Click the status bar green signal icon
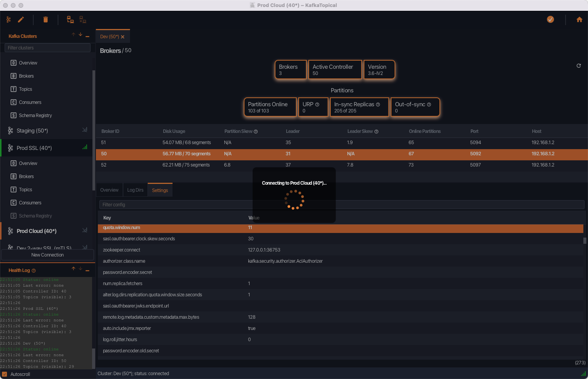Image resolution: width=588 pixels, height=379 pixels. coord(583,374)
